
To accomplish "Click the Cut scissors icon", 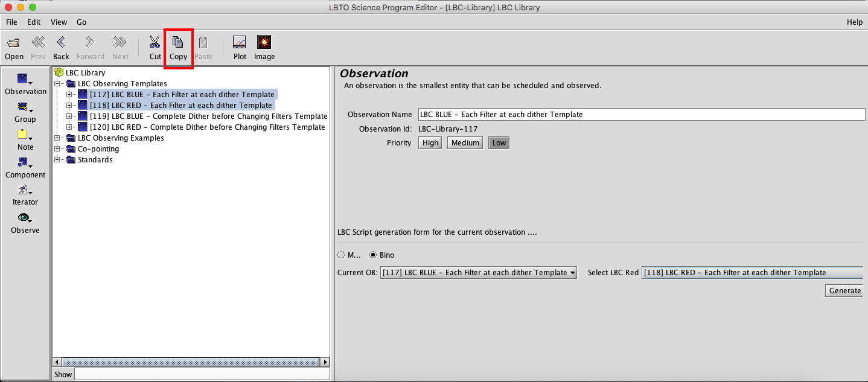I will (155, 42).
